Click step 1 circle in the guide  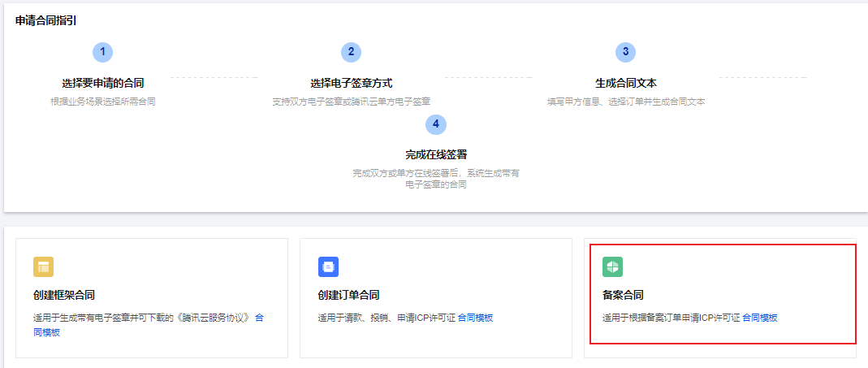102,52
